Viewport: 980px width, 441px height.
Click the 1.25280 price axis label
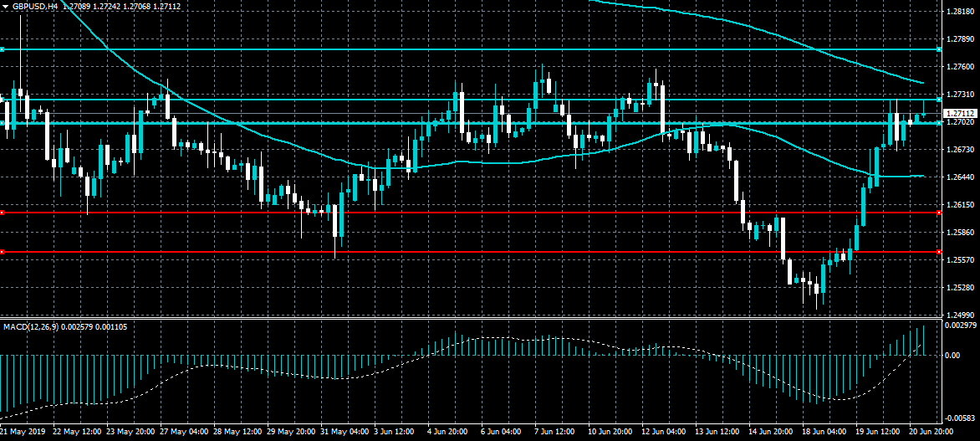point(959,287)
